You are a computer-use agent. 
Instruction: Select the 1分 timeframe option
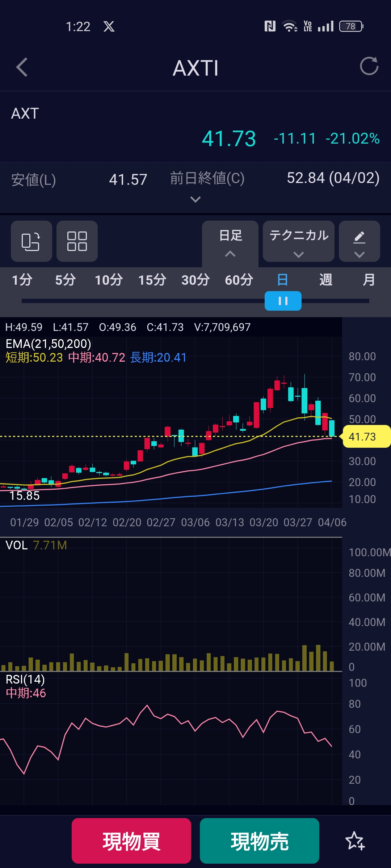click(22, 280)
